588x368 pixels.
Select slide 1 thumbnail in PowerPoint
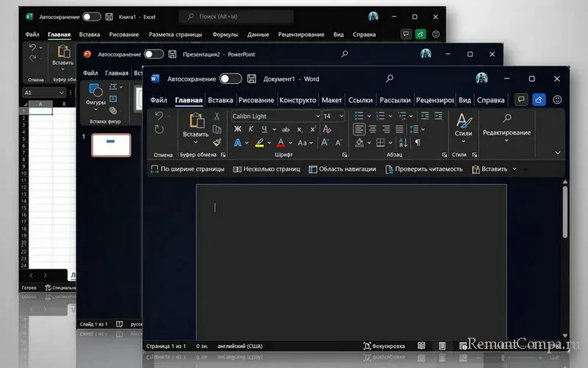110,145
